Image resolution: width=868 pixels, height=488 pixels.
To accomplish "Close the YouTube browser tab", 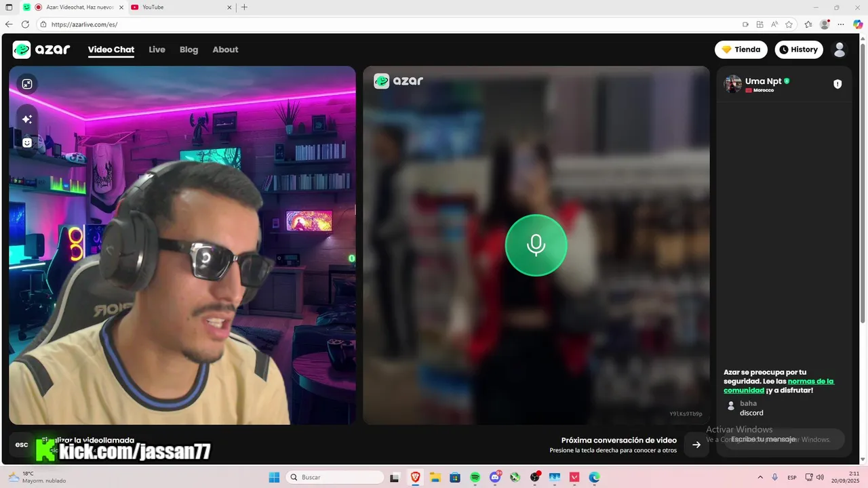I will [230, 7].
